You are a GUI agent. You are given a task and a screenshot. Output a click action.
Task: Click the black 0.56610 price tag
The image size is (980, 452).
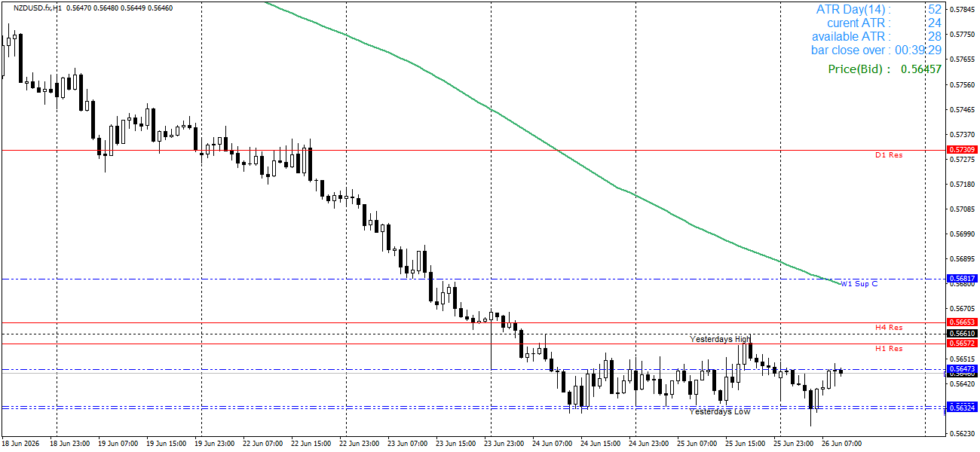coord(962,333)
